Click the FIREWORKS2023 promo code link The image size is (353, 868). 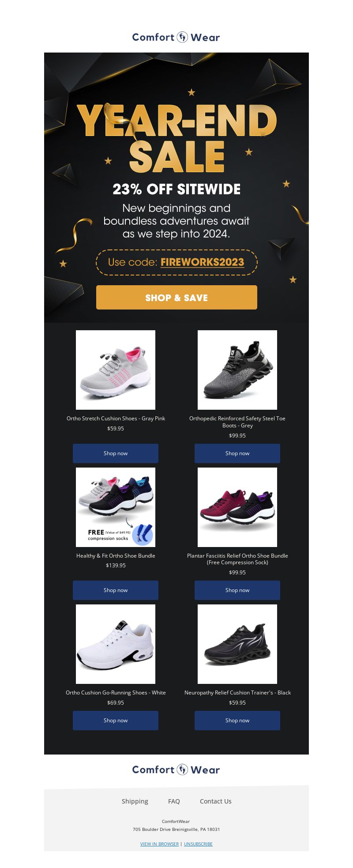tap(202, 262)
